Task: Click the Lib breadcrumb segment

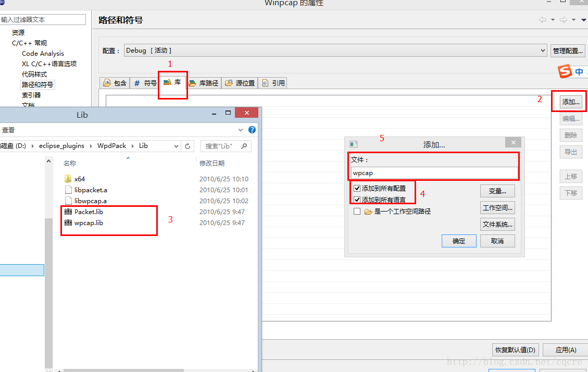Action: [x=143, y=146]
